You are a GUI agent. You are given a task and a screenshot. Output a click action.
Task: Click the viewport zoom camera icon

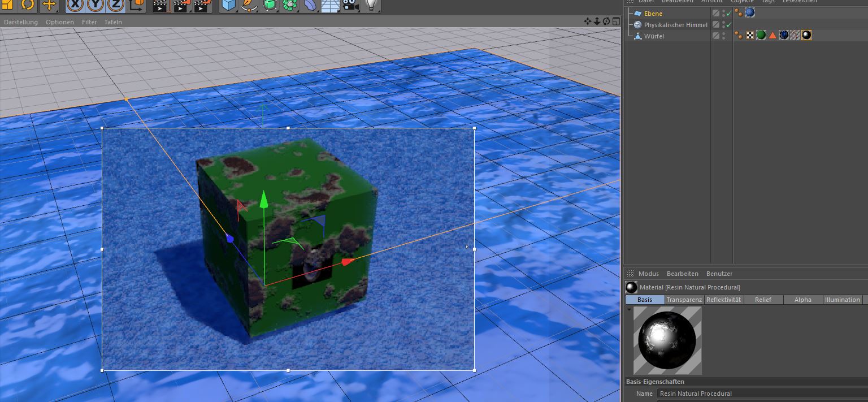[x=597, y=21]
